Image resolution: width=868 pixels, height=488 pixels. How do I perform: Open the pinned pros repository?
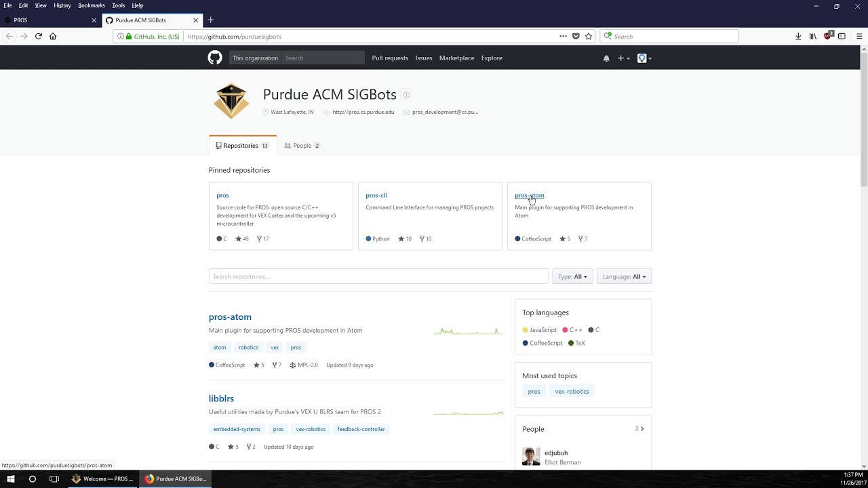point(222,195)
